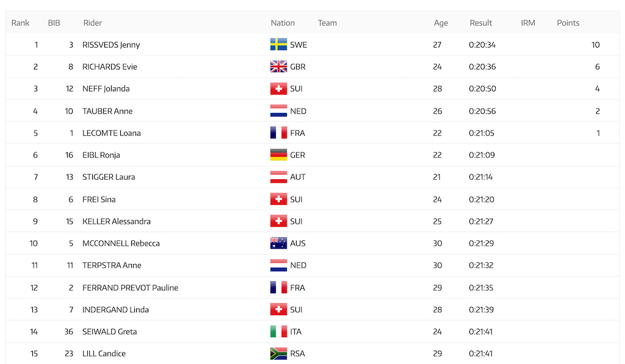Click the Germany flag for EIBL Ronja

click(x=278, y=154)
